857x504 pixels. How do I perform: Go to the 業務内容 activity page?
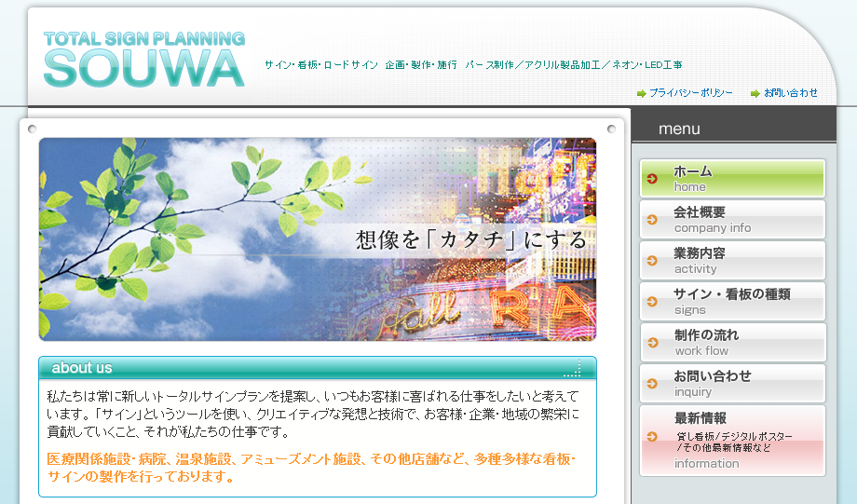click(x=732, y=261)
